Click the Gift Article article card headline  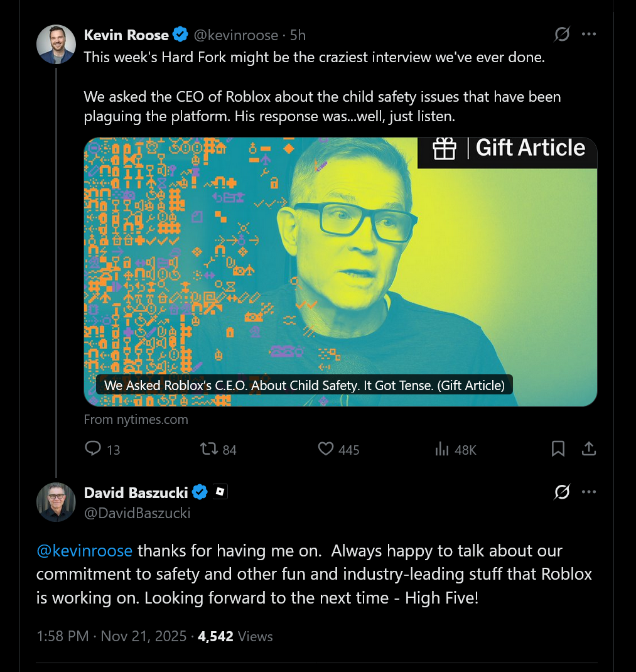tap(304, 385)
